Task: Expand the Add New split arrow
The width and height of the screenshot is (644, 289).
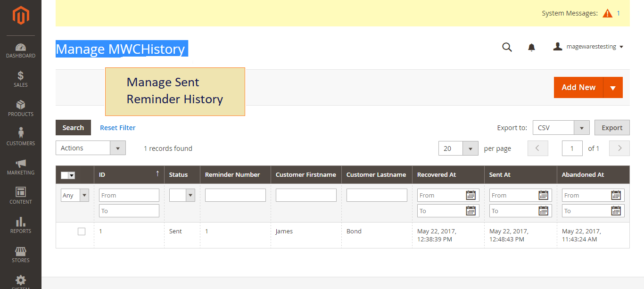Action: point(613,88)
